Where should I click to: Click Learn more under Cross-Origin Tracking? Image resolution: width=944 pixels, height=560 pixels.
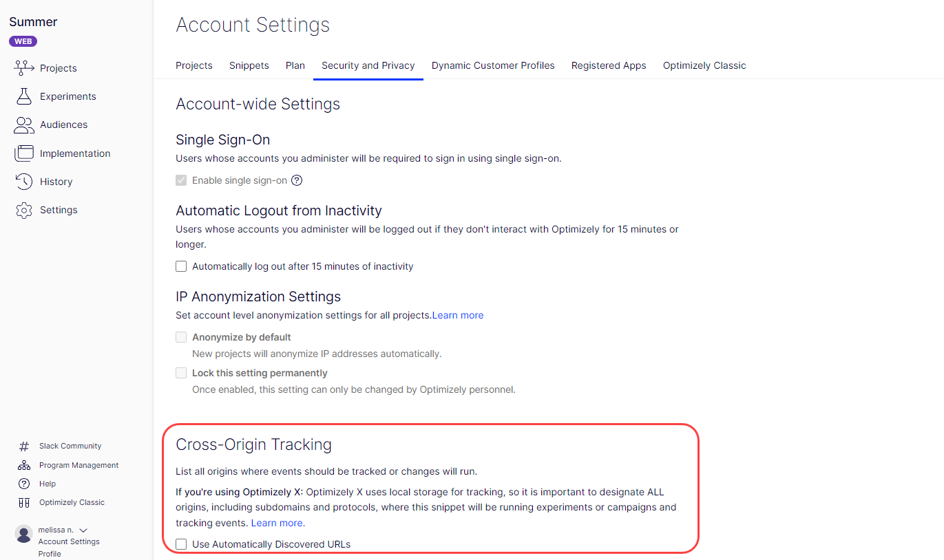[276, 522]
